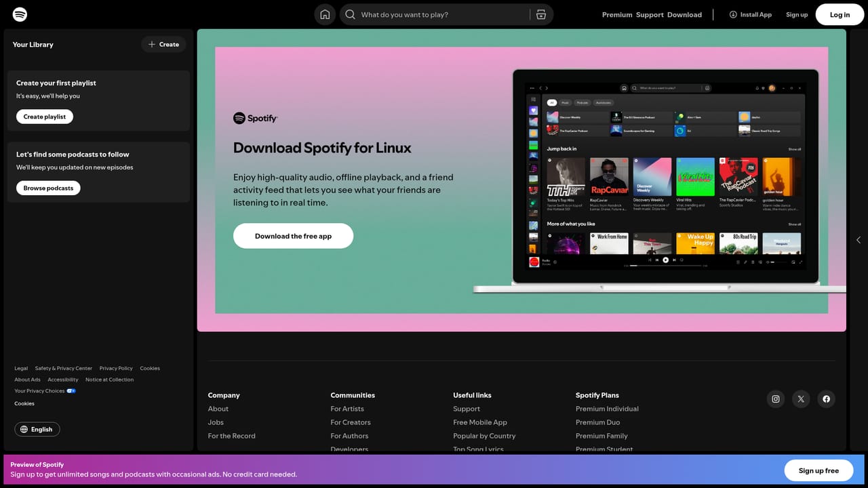Click the search magnifier icon

[x=351, y=14]
